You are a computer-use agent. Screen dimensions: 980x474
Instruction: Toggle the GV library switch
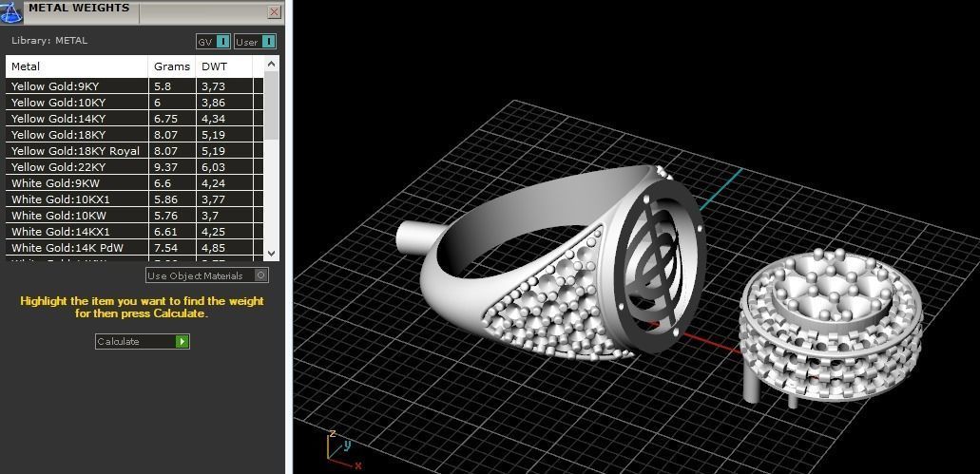(x=214, y=42)
